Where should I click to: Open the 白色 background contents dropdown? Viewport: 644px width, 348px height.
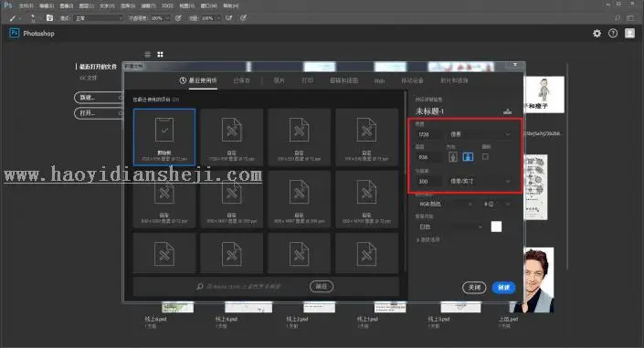click(450, 227)
